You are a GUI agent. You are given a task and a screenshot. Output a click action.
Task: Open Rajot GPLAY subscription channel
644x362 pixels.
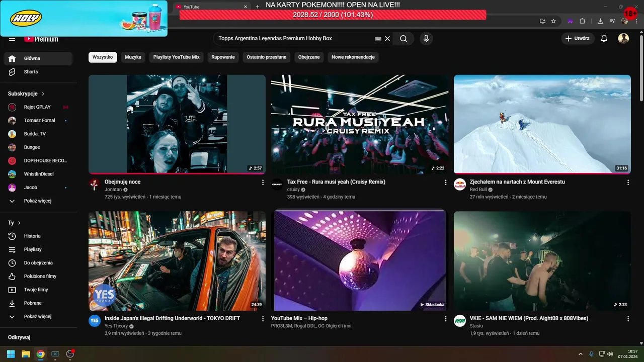click(39, 107)
